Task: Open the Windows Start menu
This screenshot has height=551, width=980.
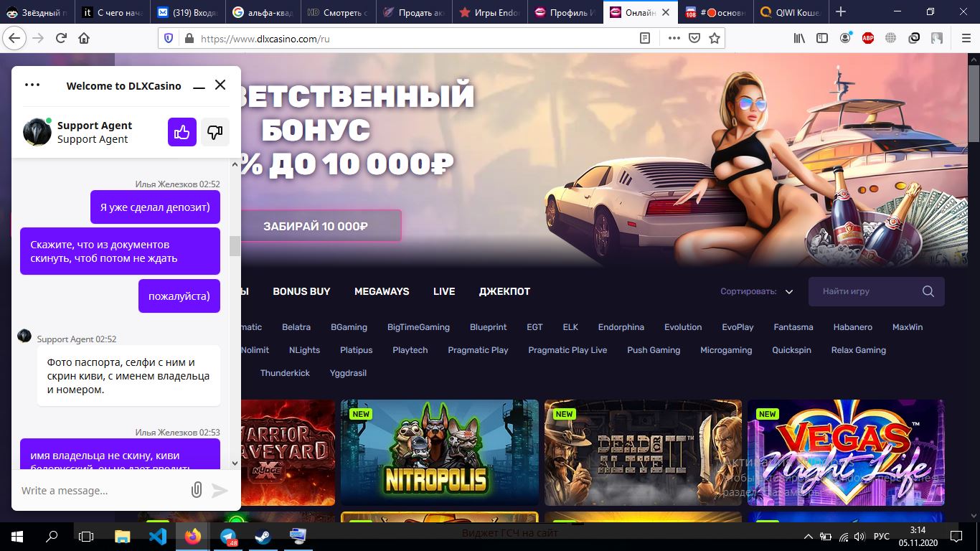Action: click(17, 536)
